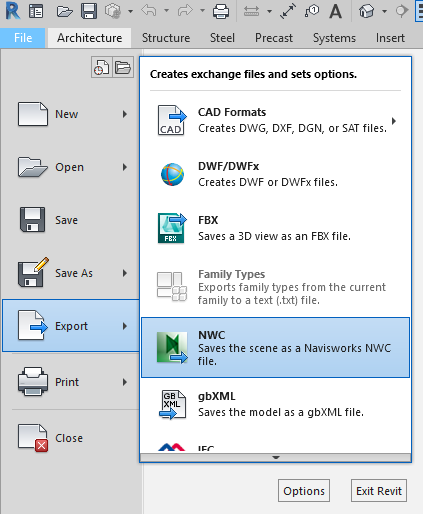Expand the CAD Formats submenu arrow
Viewport: 423px width, 514px height.
[394, 121]
